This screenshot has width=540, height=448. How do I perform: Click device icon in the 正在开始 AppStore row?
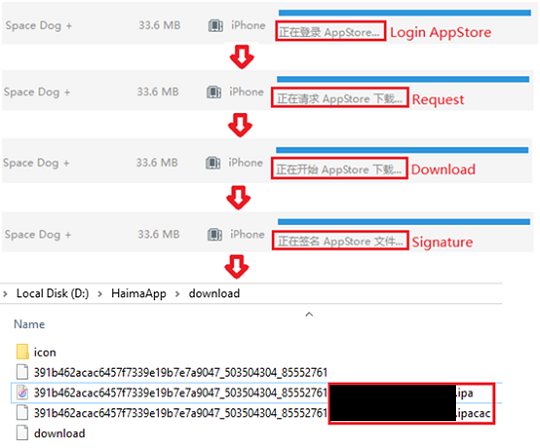pyautogui.click(x=213, y=163)
